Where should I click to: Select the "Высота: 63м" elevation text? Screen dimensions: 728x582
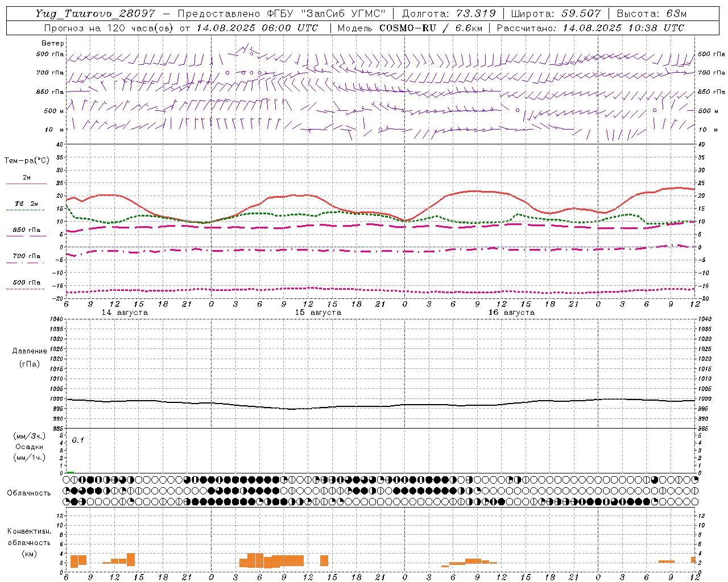(652, 14)
